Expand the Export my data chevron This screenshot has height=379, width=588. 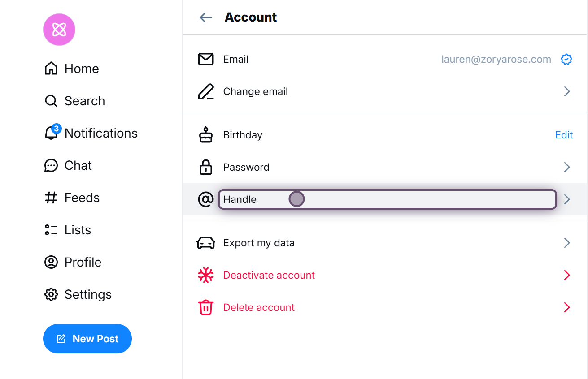pyautogui.click(x=567, y=243)
